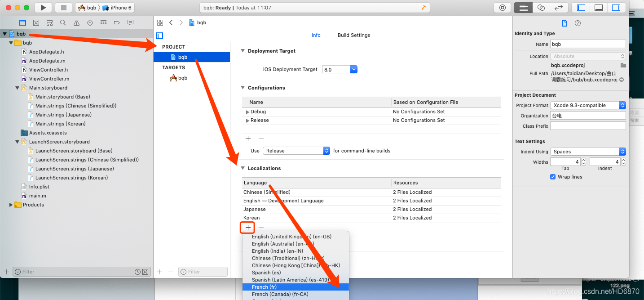This screenshot has height=300, width=644.
Task: Expand the Release configuration row
Action: (247, 120)
